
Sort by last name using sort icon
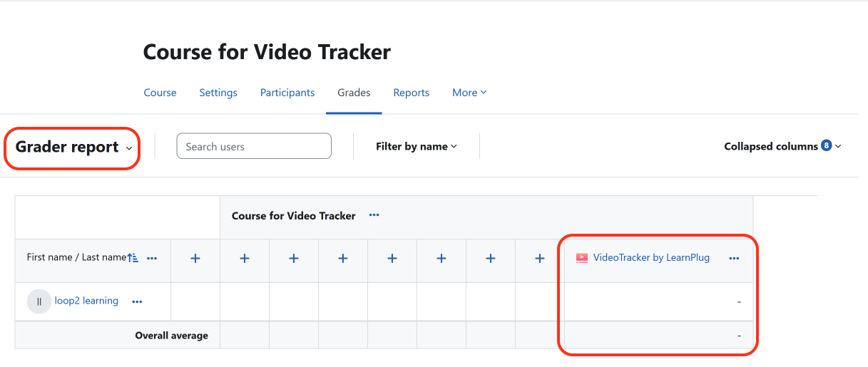pyautogui.click(x=133, y=258)
